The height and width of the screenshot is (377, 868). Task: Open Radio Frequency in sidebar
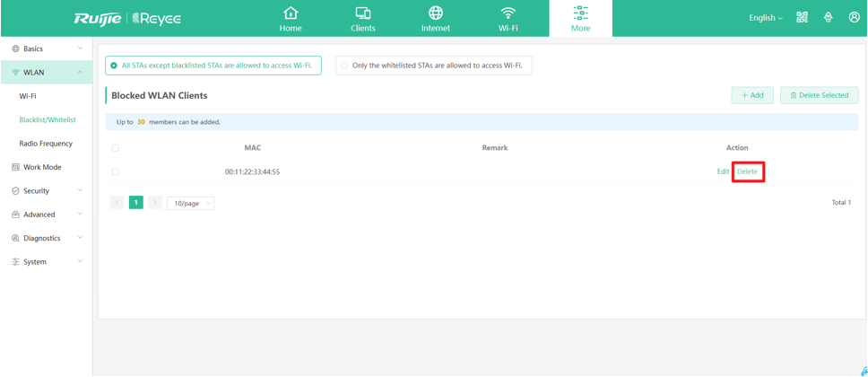pos(46,144)
